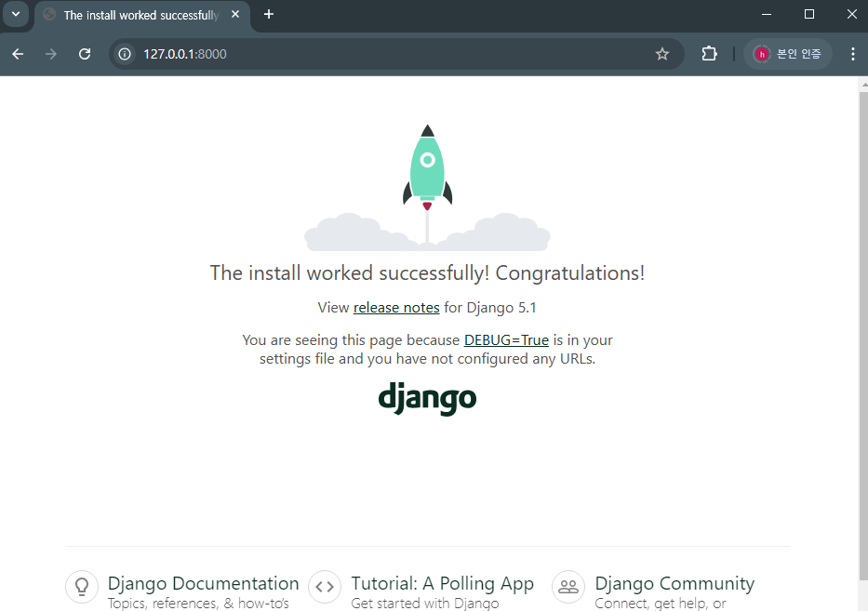868x611 pixels.
Task: Click the people icon beside Django Community
Action: point(568,587)
